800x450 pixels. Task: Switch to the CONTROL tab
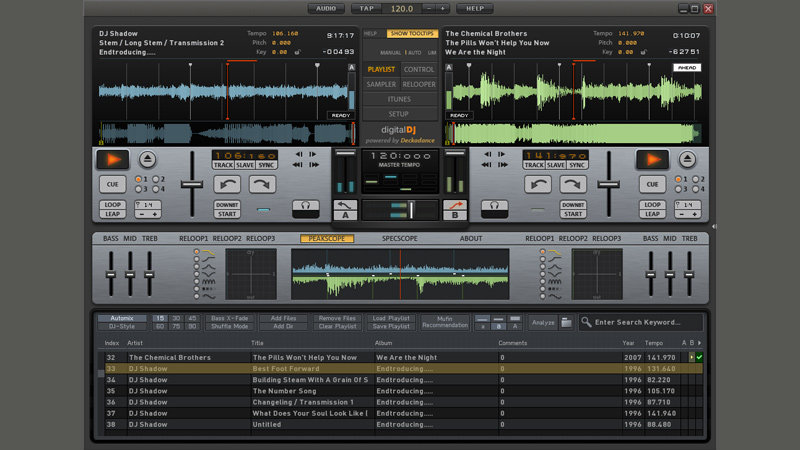pyautogui.click(x=419, y=69)
